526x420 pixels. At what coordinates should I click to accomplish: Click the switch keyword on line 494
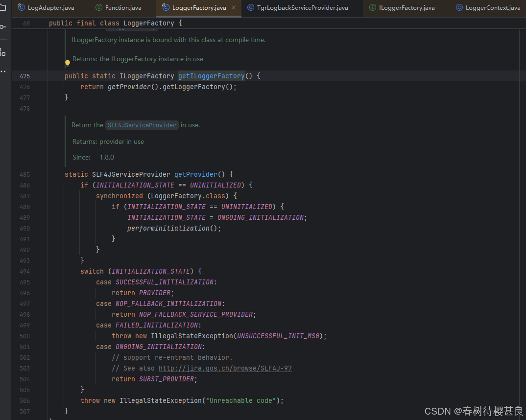[x=92, y=271]
